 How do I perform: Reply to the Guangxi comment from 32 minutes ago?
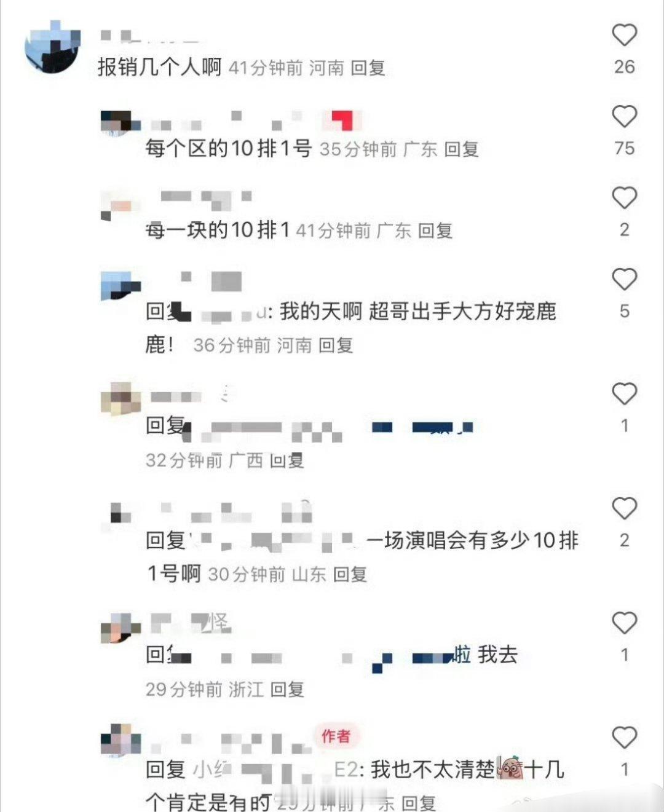287,460
